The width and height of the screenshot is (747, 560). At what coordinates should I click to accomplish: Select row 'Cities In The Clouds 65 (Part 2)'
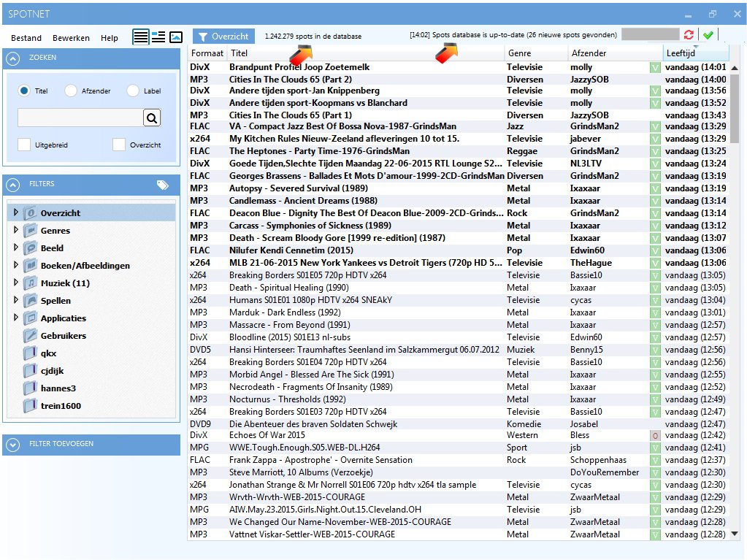tap(458, 80)
